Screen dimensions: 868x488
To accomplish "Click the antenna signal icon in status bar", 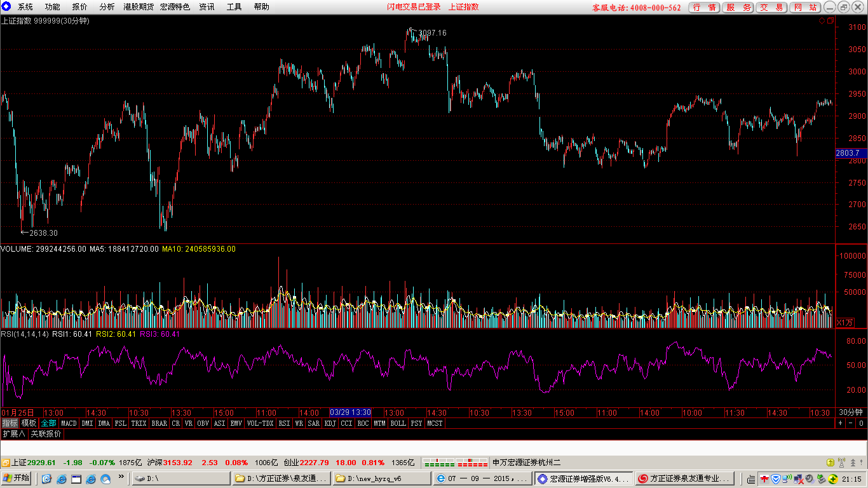I will click(x=841, y=463).
